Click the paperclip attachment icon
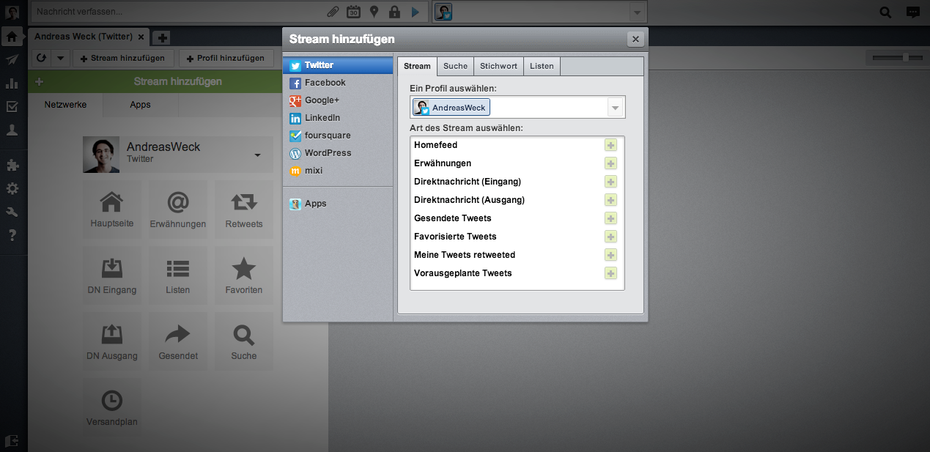The width and height of the screenshot is (930, 452). [x=333, y=12]
